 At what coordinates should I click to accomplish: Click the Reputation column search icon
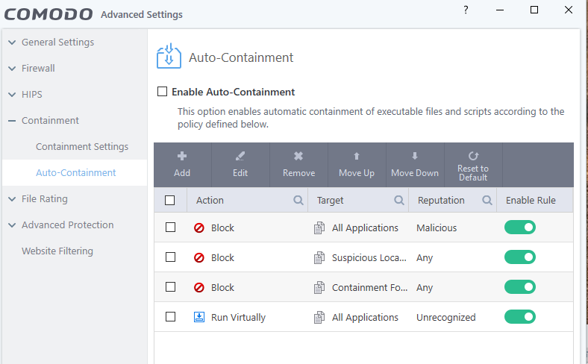point(487,200)
